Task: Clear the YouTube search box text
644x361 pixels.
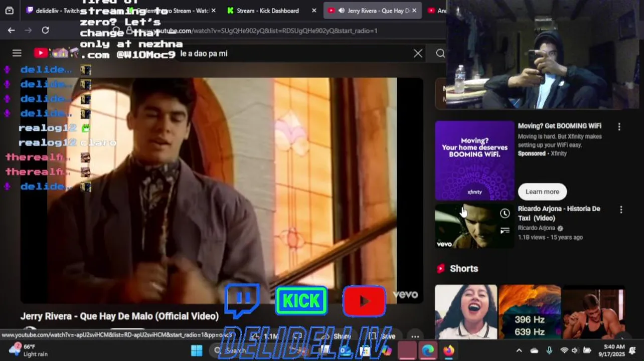Action: 418,53
